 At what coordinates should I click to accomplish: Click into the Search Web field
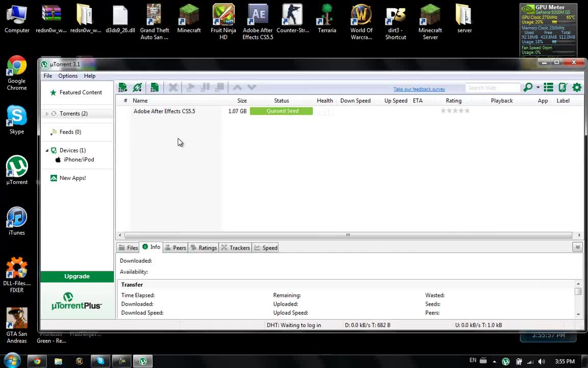[493, 88]
